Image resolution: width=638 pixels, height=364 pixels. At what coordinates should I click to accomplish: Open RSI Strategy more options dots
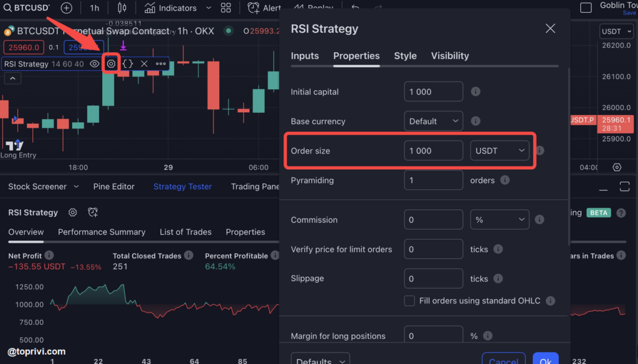coord(161,64)
